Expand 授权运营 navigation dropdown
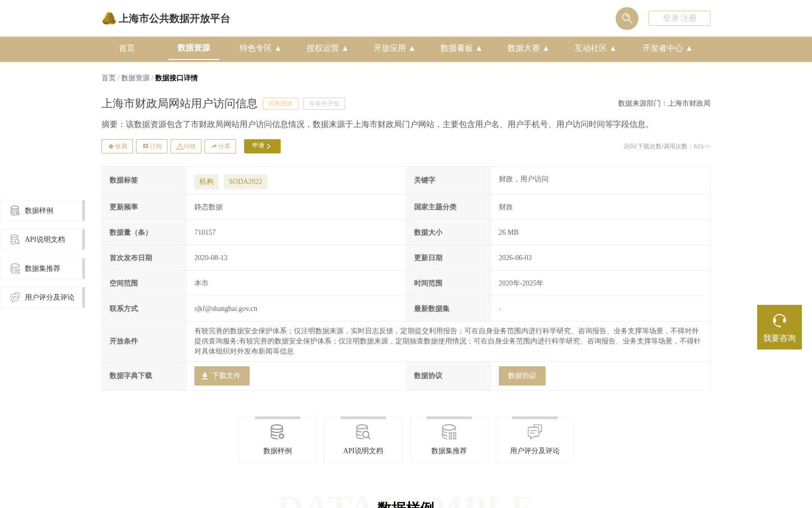The height and width of the screenshot is (508, 812). 327,48
